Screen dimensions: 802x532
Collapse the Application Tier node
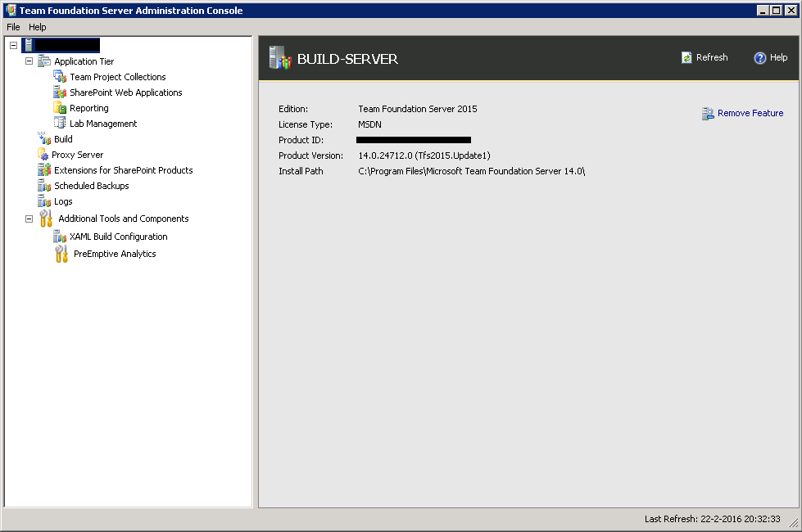pyautogui.click(x=29, y=61)
